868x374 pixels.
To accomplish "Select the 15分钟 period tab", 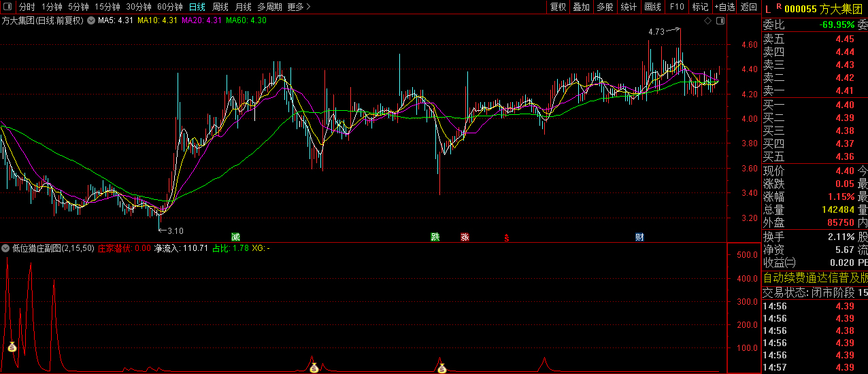I will point(107,7).
